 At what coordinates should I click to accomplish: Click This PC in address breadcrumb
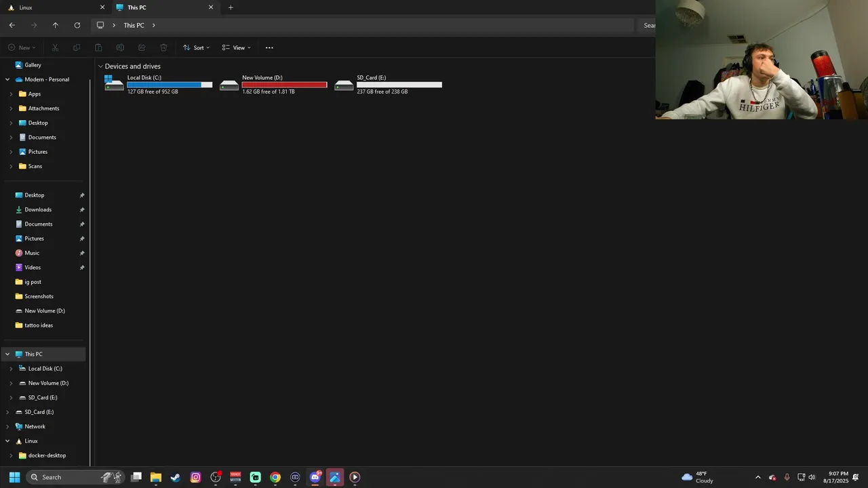(134, 25)
